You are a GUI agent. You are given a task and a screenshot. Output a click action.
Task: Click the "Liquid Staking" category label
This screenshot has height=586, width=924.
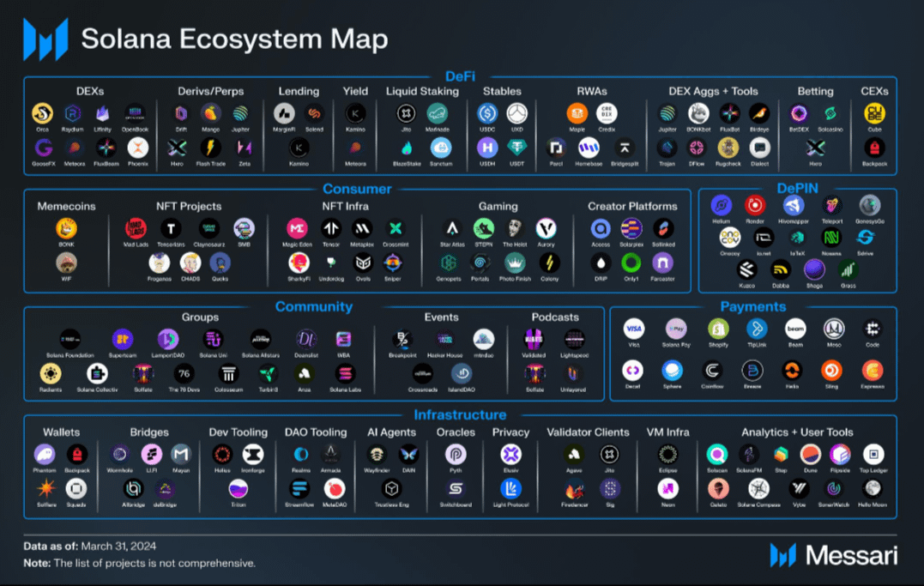pos(422,92)
